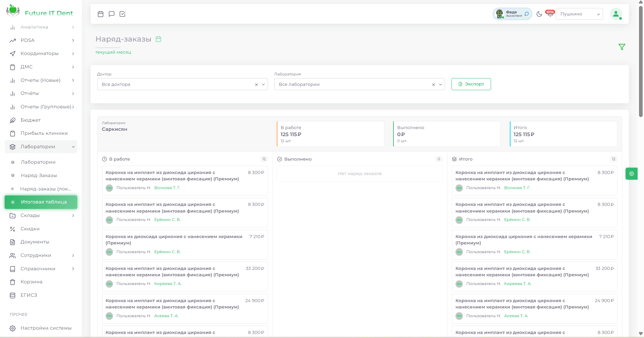
Task: Open the calendar icon in top toolbar
Action: (101, 14)
